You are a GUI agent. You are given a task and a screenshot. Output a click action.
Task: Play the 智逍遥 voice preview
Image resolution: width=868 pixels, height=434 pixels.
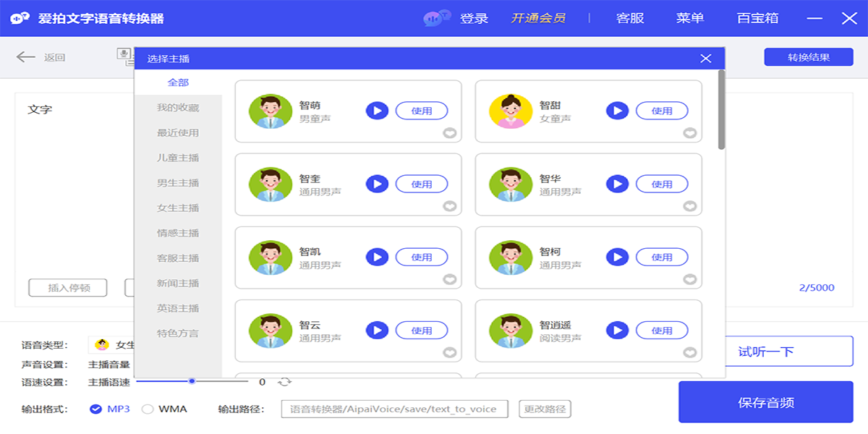click(x=617, y=331)
